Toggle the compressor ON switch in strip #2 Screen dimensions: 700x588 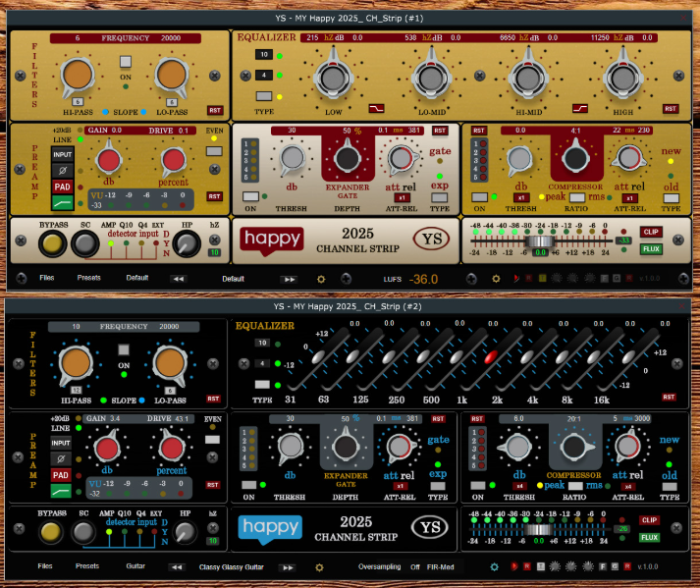(478, 485)
